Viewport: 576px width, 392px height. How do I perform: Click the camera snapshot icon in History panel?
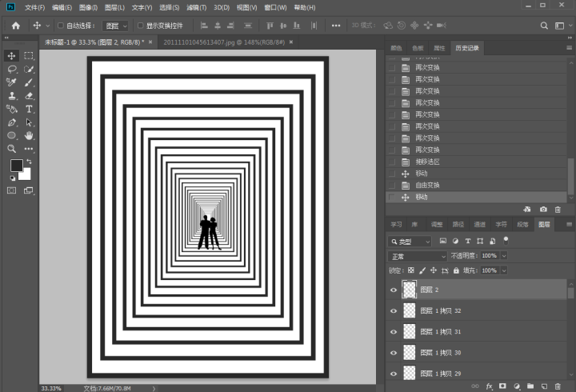tap(543, 210)
